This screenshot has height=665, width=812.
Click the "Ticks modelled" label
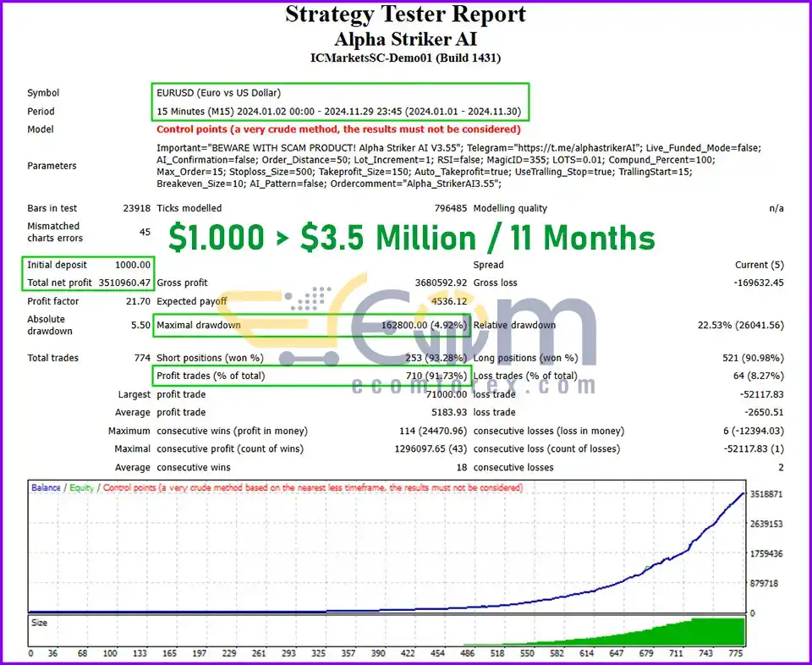coord(189,208)
